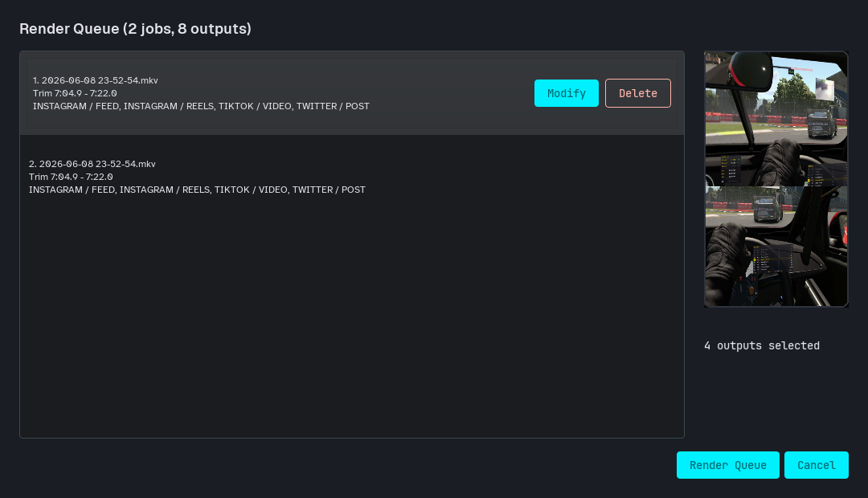Screen dimensions: 868x498
Task: Select job 2 filename 2026-06-08 23-52-54.mkv
Action: (x=92, y=164)
